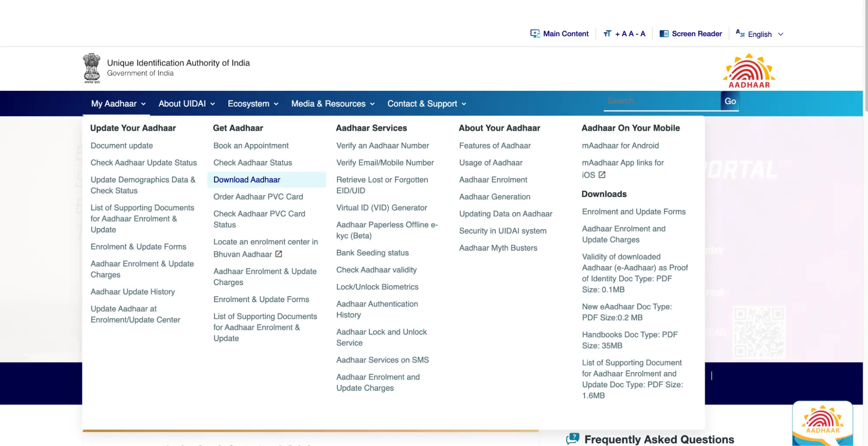Open Check Aadhaar validity
This screenshot has width=868, height=446.
(376, 270)
